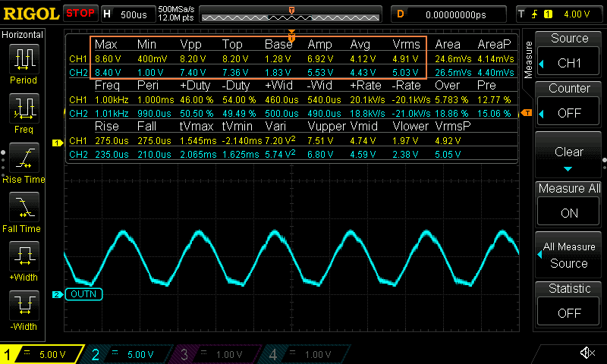Click the speaker mute icon
Image resolution: width=607 pixels, height=364 pixels.
[x=587, y=353]
